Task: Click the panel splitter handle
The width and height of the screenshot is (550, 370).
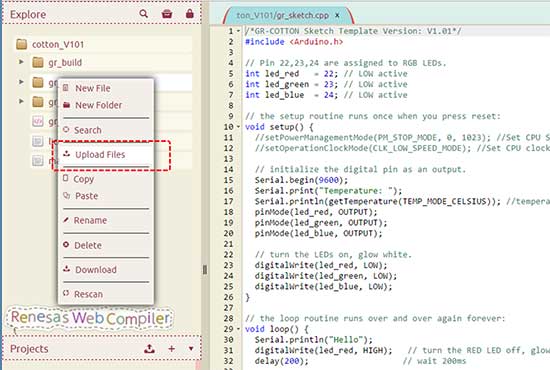Action: coord(205,269)
